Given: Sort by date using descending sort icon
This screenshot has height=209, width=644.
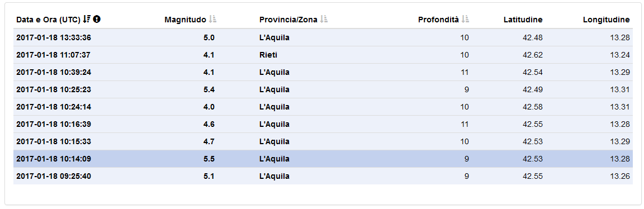Looking at the screenshot, I should [x=87, y=20].
